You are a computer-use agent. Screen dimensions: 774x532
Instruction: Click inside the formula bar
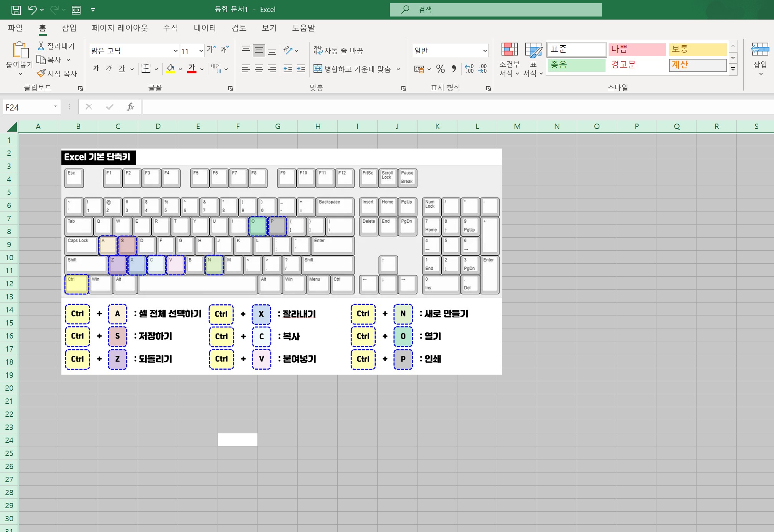coord(458,107)
